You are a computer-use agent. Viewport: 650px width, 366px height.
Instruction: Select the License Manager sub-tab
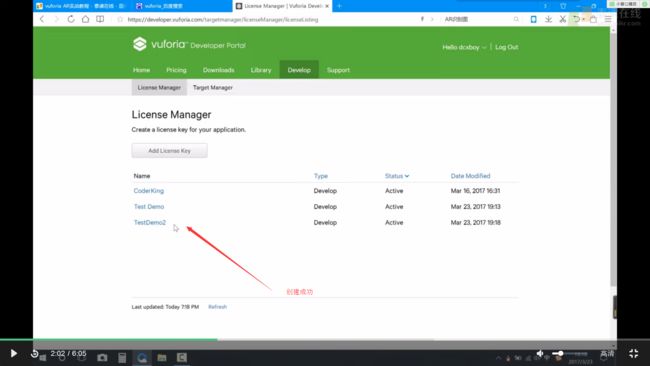click(x=159, y=87)
